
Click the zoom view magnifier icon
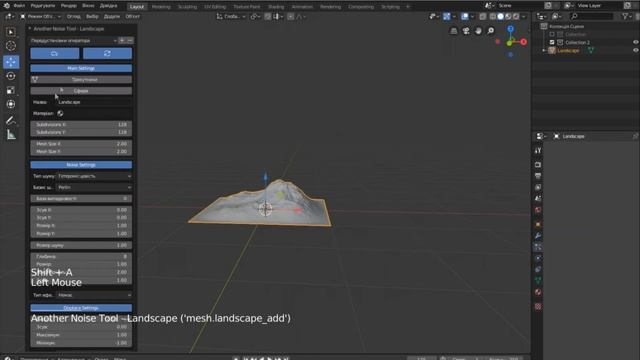[x=490, y=31]
